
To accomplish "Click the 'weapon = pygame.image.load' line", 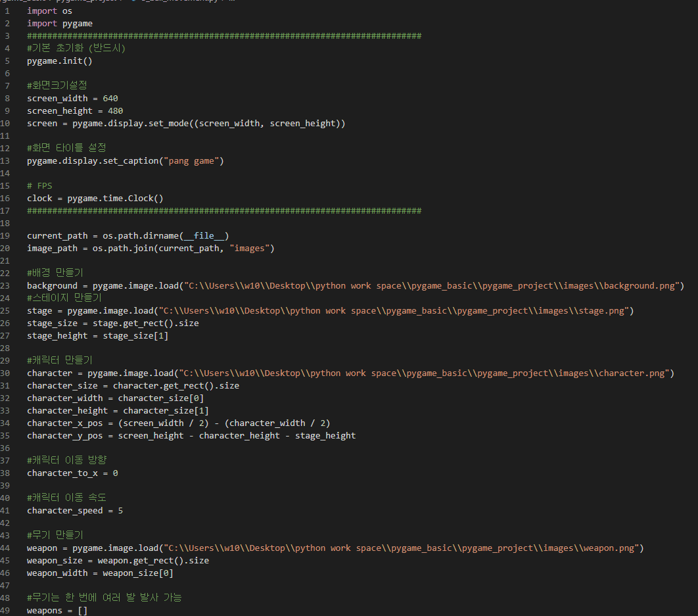I will [335, 548].
